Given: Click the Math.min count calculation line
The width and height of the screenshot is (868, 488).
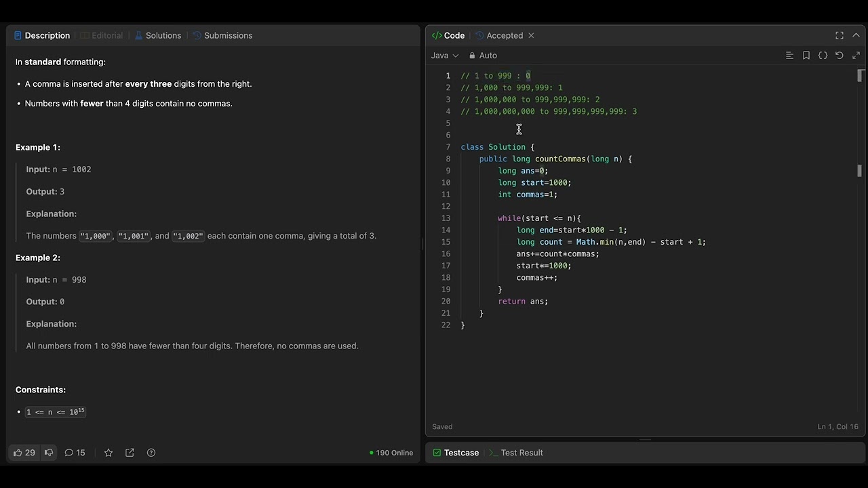Looking at the screenshot, I should [x=611, y=242].
